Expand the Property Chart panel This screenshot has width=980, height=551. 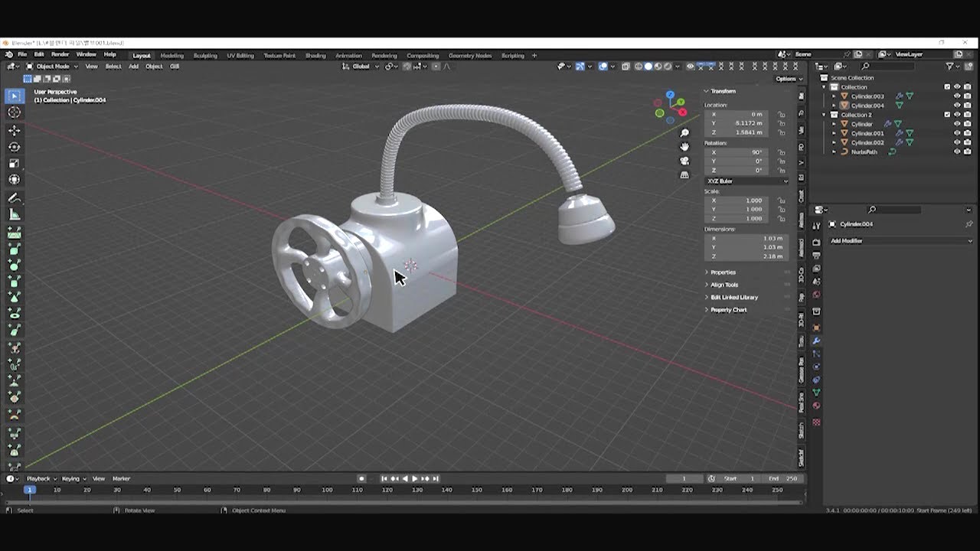729,310
